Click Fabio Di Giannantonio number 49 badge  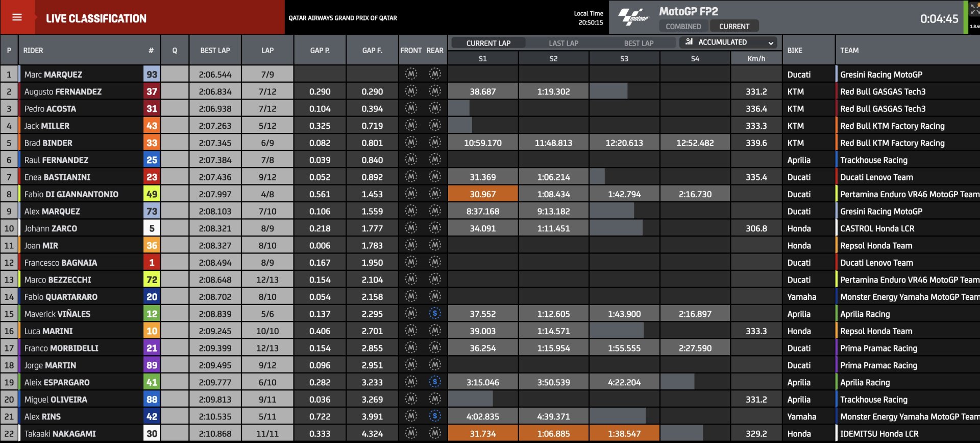[152, 194]
